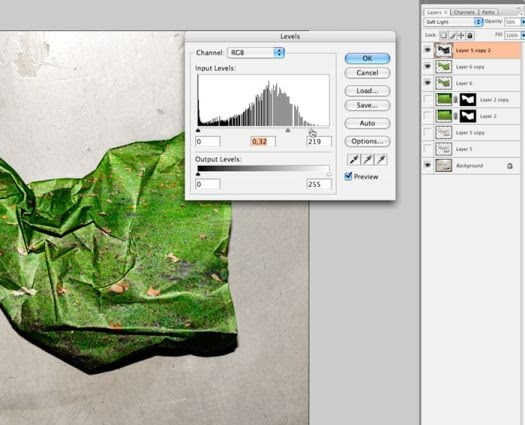
Task: Hide the Layer 6 copy layer
Action: 428,67
